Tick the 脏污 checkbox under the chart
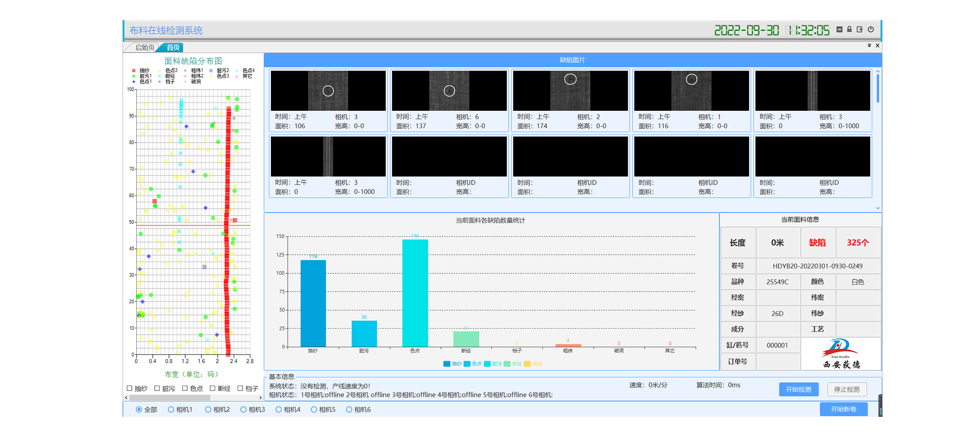The width and height of the screenshot is (980, 437). [157, 388]
